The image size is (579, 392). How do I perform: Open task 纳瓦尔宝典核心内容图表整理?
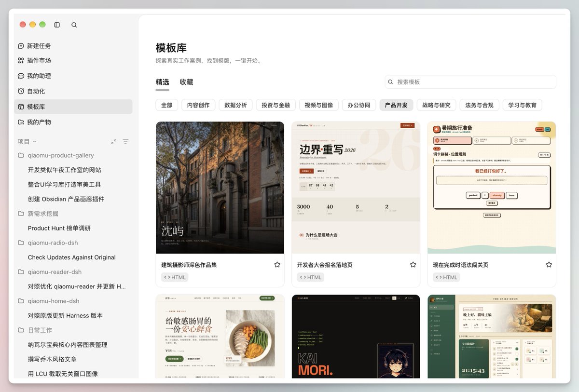click(x=68, y=345)
